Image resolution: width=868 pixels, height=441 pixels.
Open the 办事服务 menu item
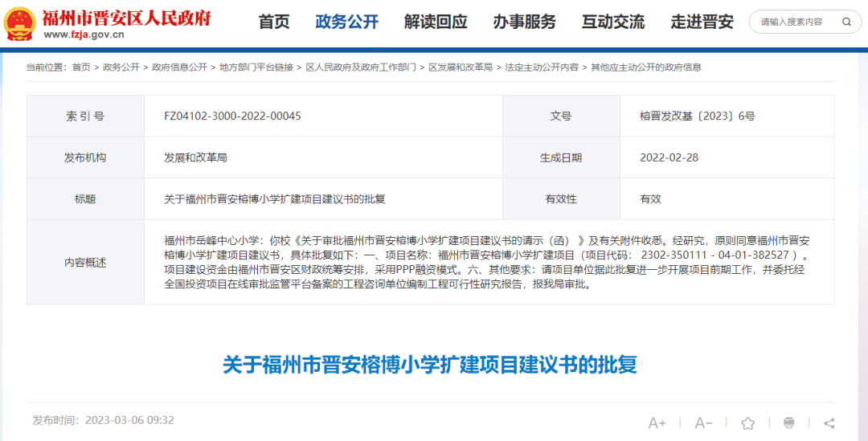click(x=524, y=22)
